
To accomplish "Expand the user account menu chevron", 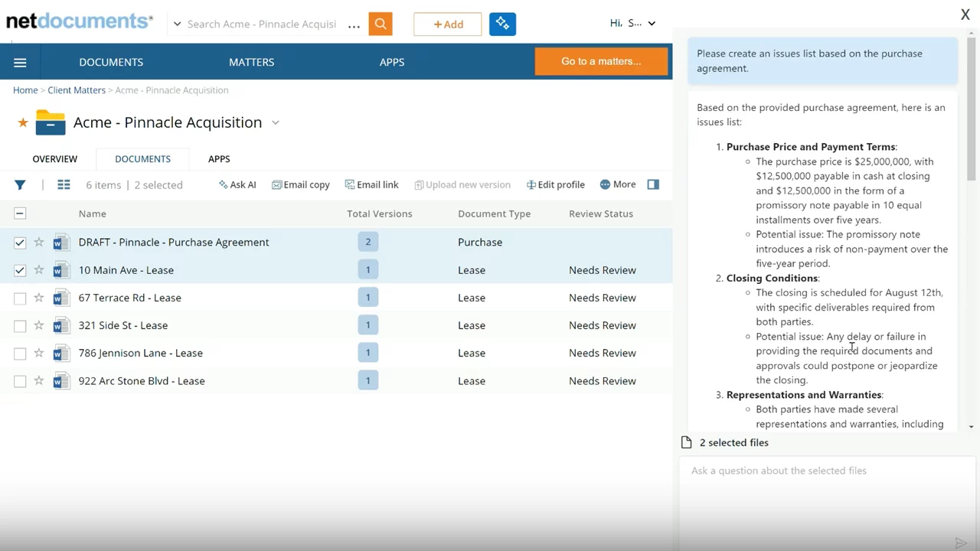I will (652, 23).
